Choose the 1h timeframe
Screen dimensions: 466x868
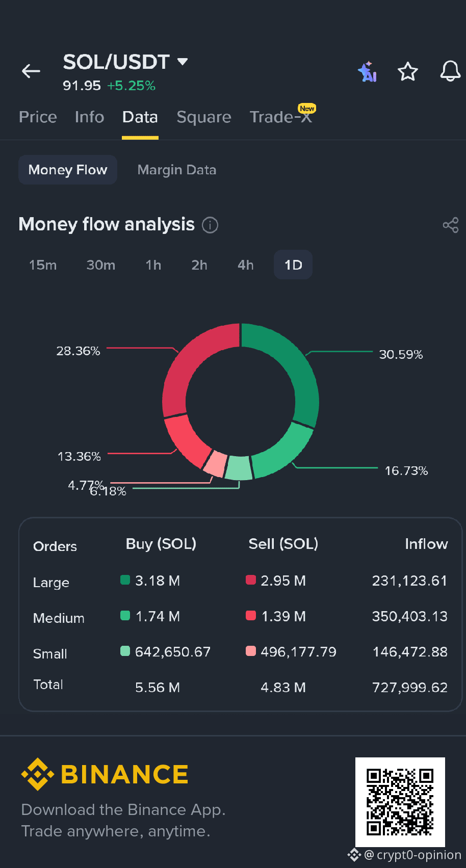(153, 265)
